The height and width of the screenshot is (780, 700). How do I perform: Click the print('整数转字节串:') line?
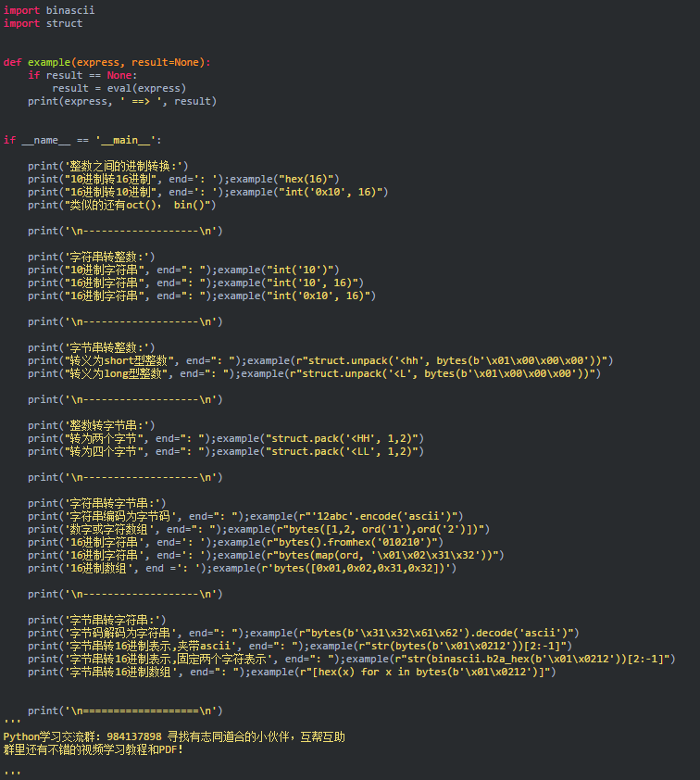(92, 425)
